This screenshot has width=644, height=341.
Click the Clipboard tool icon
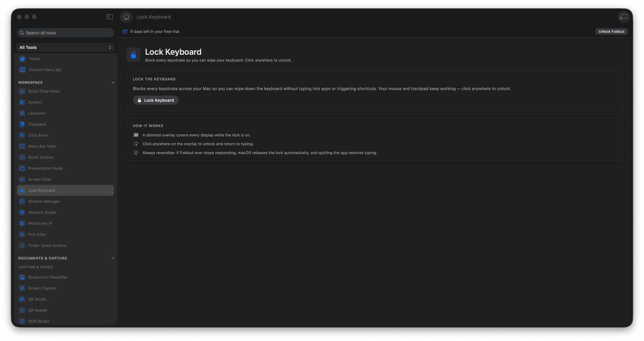(x=22, y=124)
